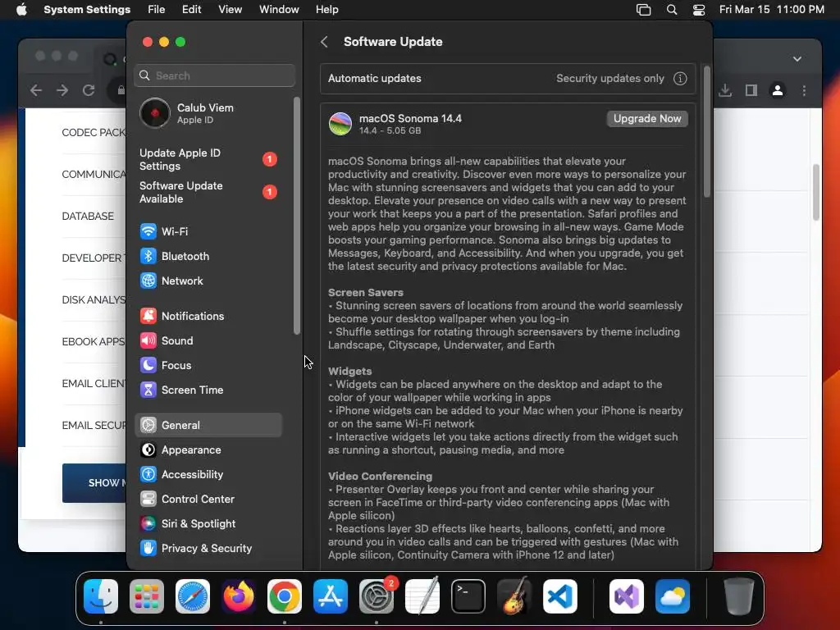Viewport: 840px width, 630px height.
Task: Switch to Chrome in the Dock
Action: (x=285, y=596)
